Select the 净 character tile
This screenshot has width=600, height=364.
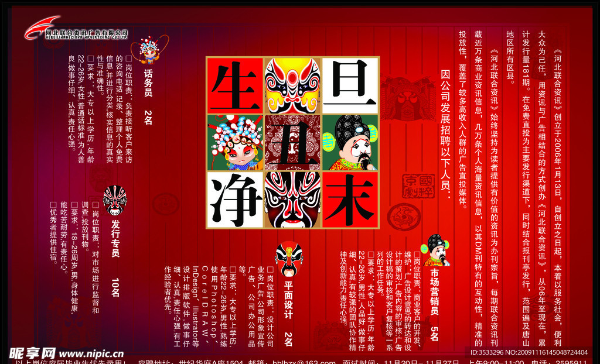point(235,200)
